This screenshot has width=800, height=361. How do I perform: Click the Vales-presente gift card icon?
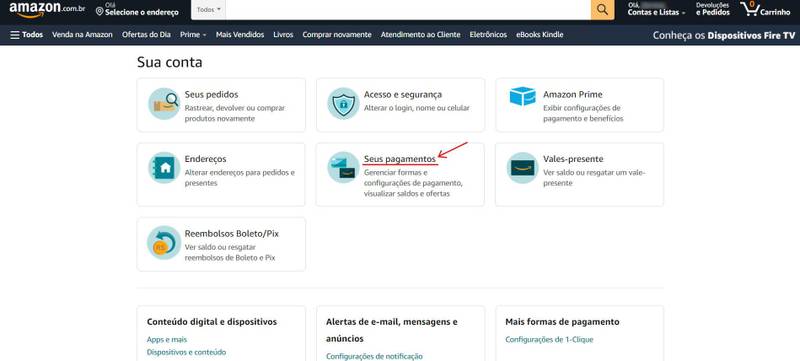(x=522, y=168)
